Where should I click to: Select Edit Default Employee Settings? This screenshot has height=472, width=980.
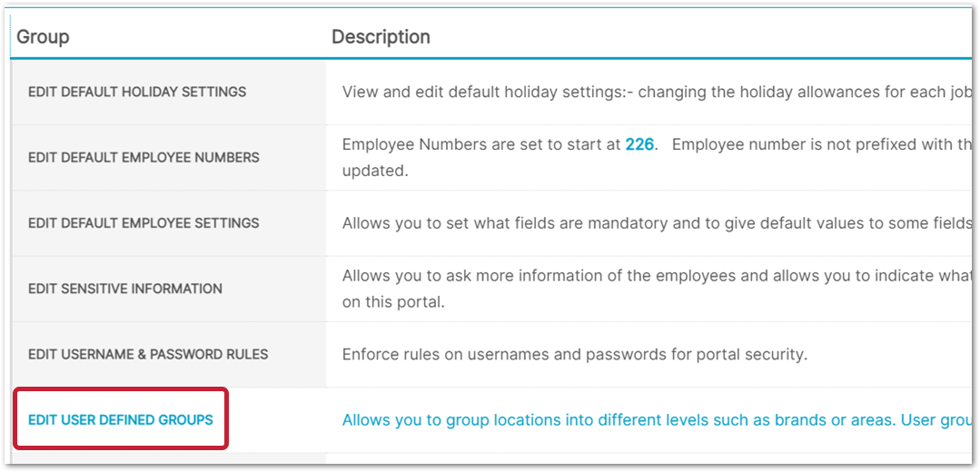[x=144, y=223]
